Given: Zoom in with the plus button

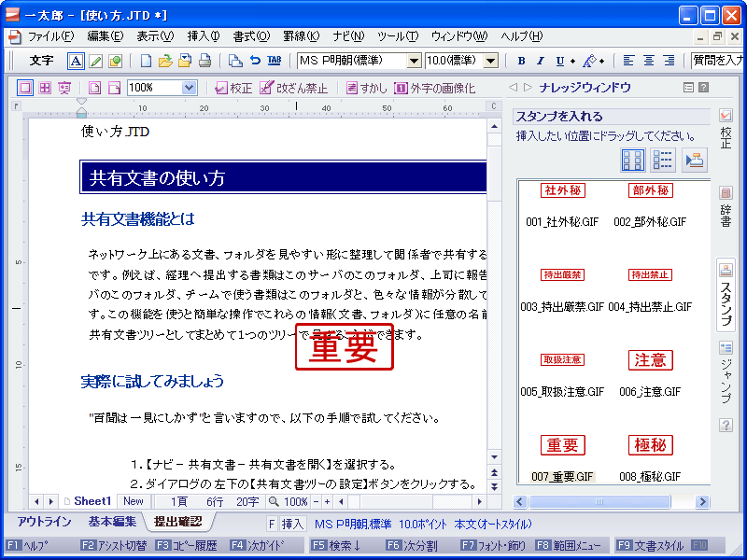Looking at the screenshot, I should coord(328,501).
